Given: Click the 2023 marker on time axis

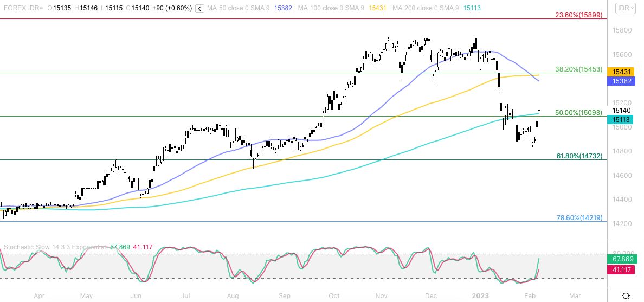Looking at the screenshot, I should [480, 296].
